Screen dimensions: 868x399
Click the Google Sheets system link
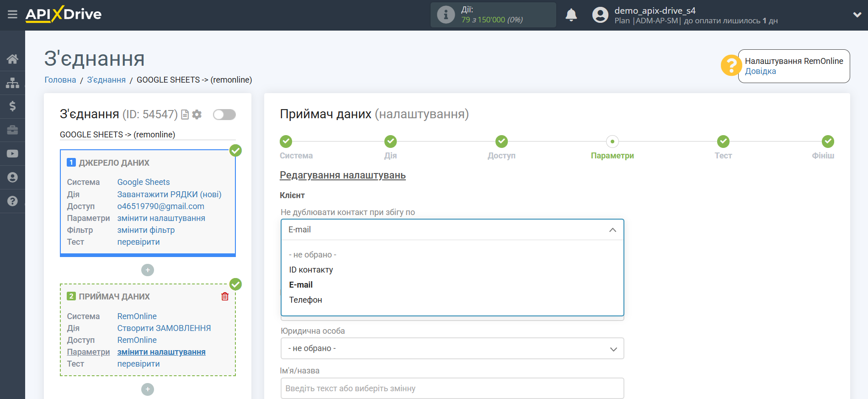(x=143, y=182)
